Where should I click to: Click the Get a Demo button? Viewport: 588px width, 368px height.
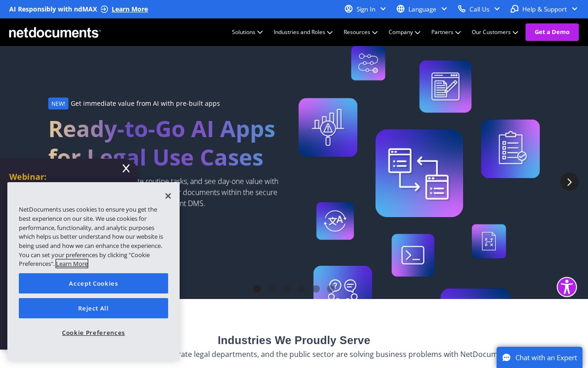point(552,32)
